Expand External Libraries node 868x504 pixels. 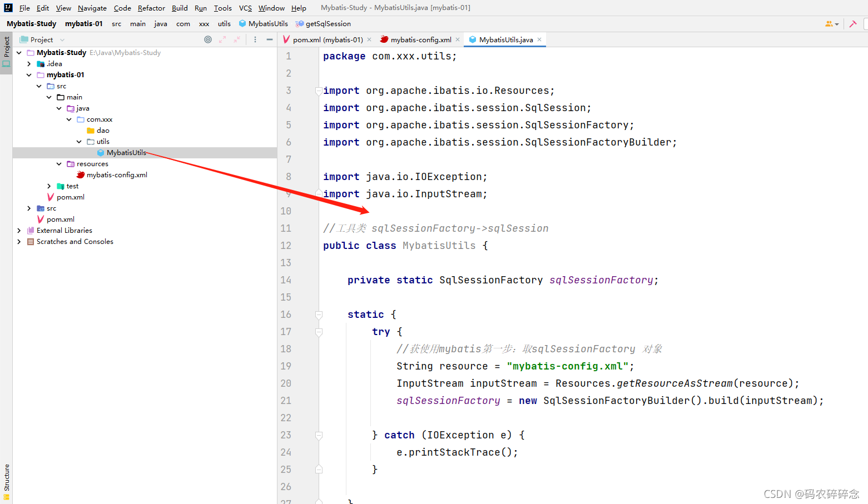pos(19,231)
